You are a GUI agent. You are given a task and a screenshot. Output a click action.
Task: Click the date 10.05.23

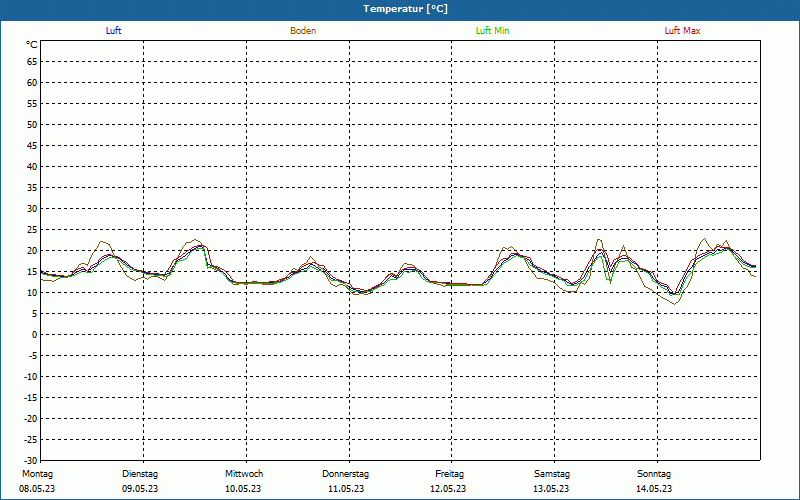pos(243,489)
